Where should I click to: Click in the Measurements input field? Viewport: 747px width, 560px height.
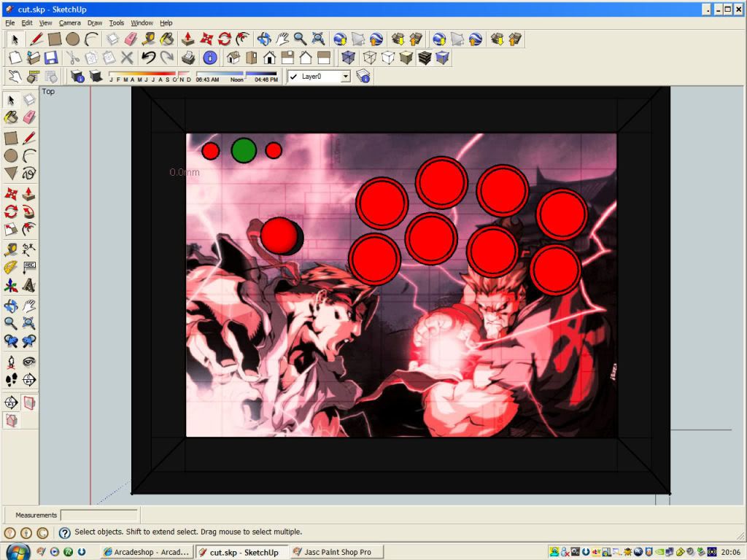pyautogui.click(x=99, y=515)
